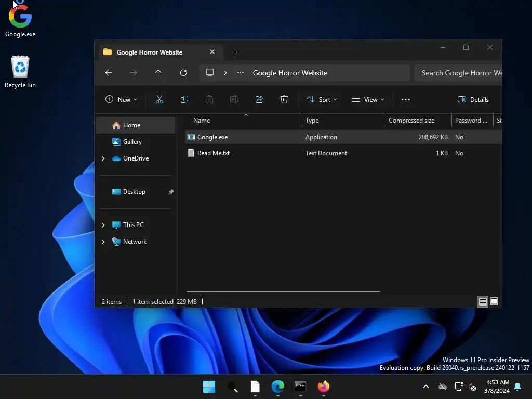Toggle the Details pane

click(x=473, y=99)
